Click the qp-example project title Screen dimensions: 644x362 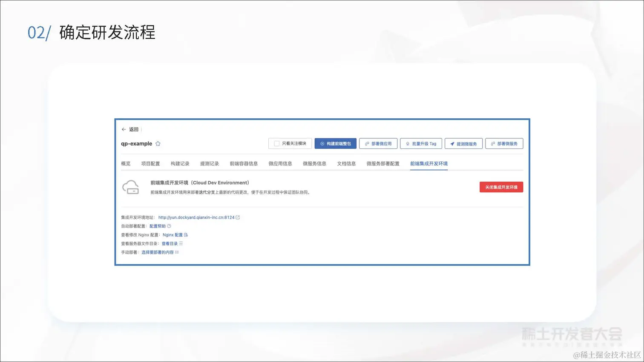136,144
